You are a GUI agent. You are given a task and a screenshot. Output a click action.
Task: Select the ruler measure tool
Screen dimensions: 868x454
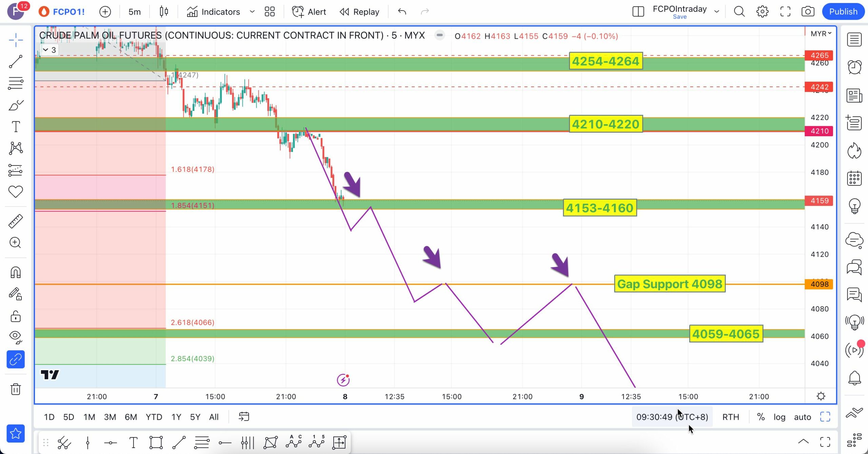16,221
